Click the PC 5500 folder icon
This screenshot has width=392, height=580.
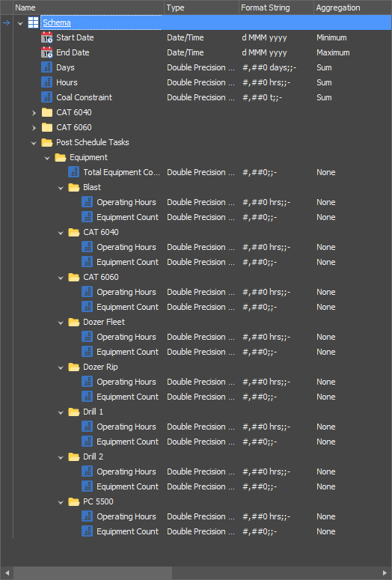(x=73, y=501)
